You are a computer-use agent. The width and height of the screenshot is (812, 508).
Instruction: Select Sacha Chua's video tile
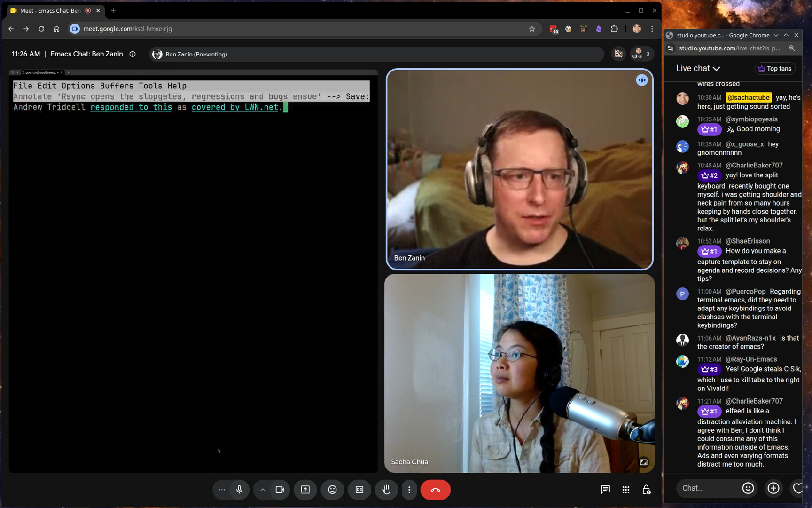pyautogui.click(x=519, y=373)
